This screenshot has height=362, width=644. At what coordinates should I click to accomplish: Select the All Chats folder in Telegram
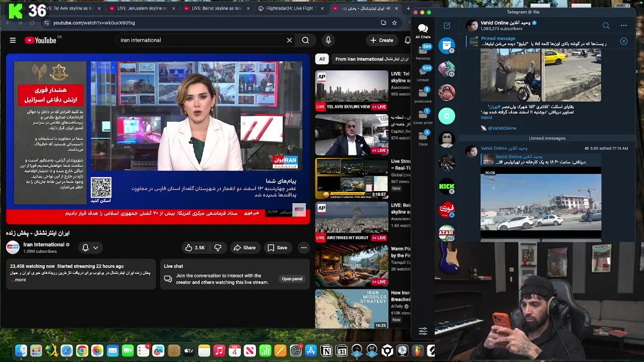[x=423, y=31]
